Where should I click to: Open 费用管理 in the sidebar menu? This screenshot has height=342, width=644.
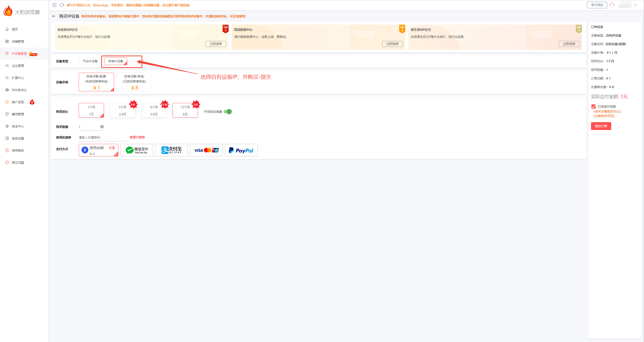click(x=18, y=114)
